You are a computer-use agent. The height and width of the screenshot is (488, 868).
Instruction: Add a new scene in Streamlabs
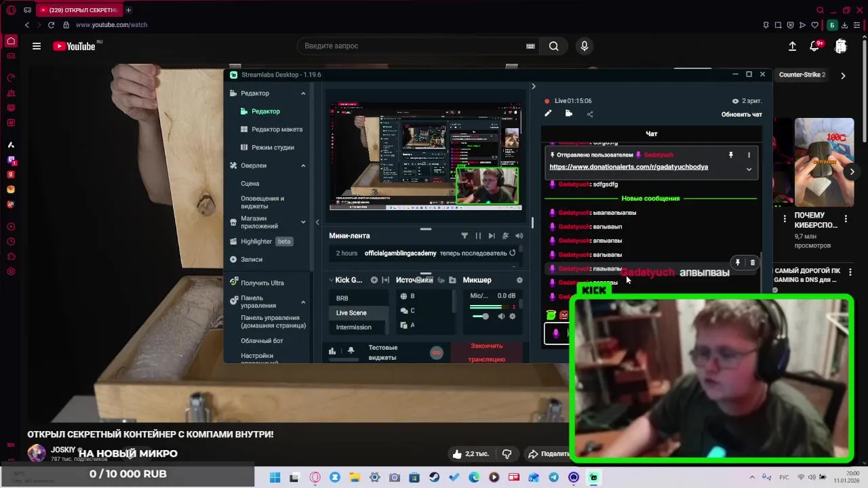[x=374, y=280]
